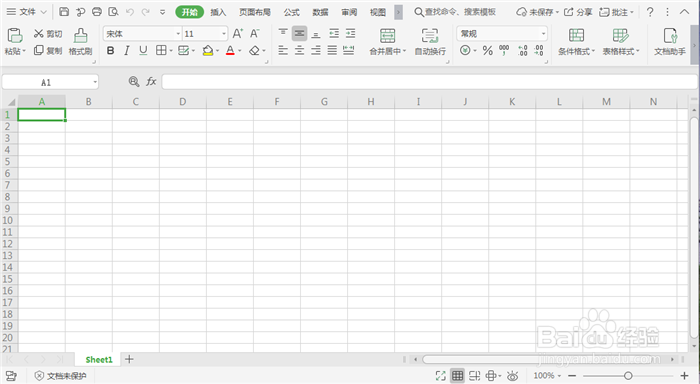Open Conditional Formatting (条件格式) icon
The width and height of the screenshot is (700, 384).
click(x=576, y=35)
